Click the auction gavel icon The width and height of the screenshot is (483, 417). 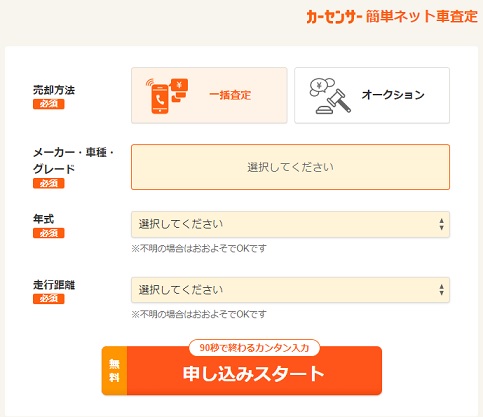330,96
